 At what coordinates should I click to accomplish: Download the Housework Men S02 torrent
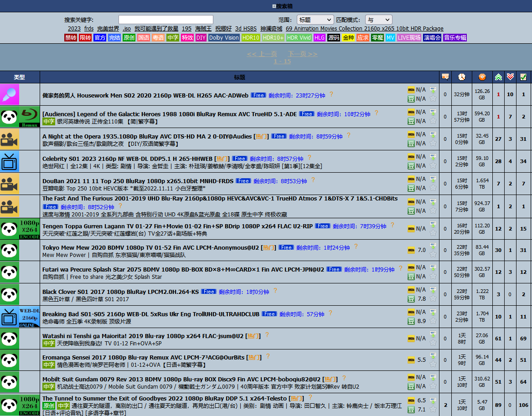[433, 90]
